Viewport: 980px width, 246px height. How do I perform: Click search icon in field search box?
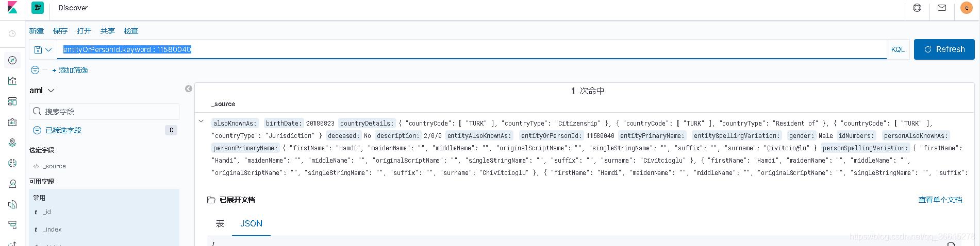tap(37, 111)
